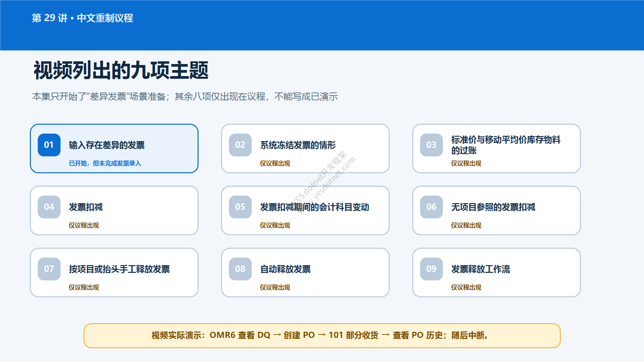644x362 pixels.
Task: Select the title 无项目参照的发票扣减
Action: (493, 207)
